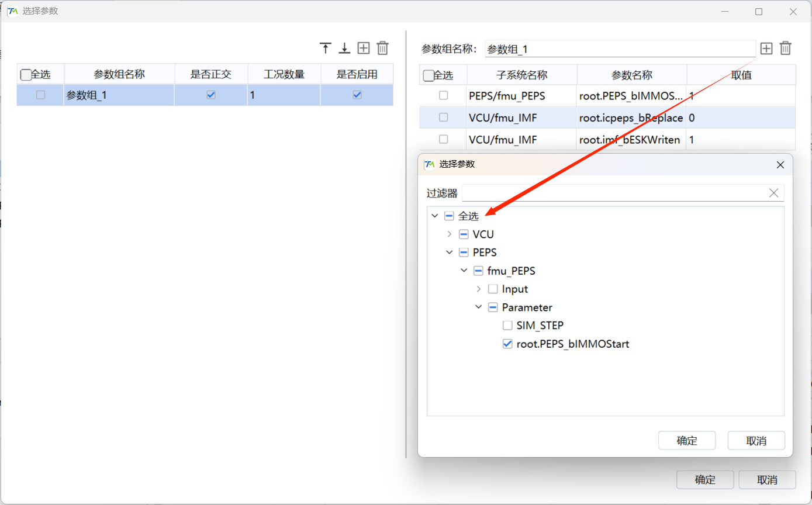Select the root.imf_bESKWriten parameter name cell
Image resolution: width=812 pixels, height=505 pixels.
(631, 139)
